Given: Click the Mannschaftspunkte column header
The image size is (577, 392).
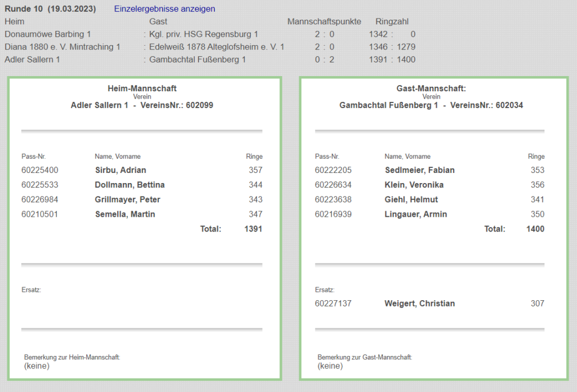Looking at the screenshot, I should [x=324, y=21].
